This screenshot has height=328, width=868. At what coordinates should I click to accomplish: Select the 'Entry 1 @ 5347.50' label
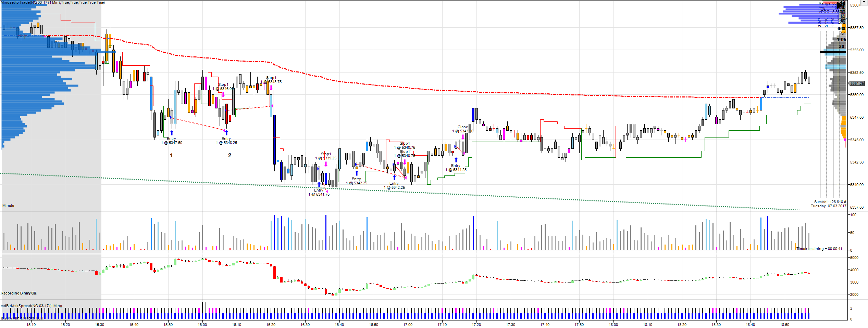tap(172, 141)
